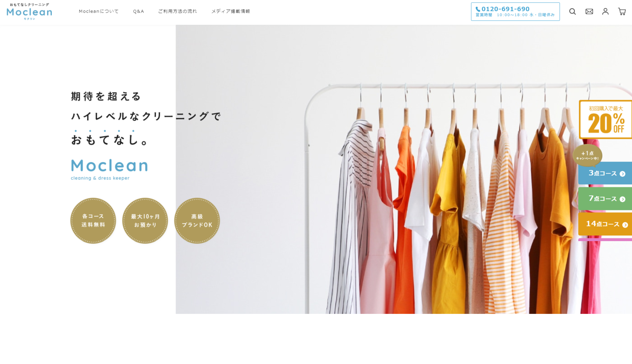Click the +1点 campaign badge

587,156
